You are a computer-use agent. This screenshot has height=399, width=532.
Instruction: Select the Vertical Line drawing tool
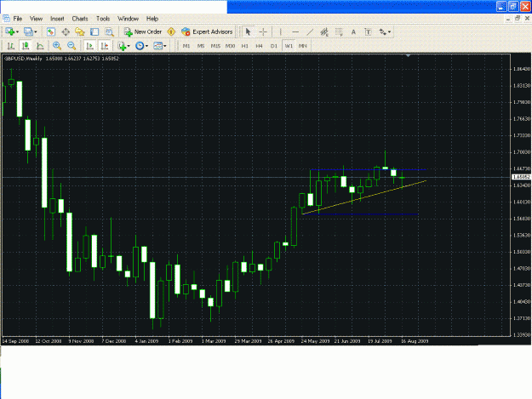[280, 31]
